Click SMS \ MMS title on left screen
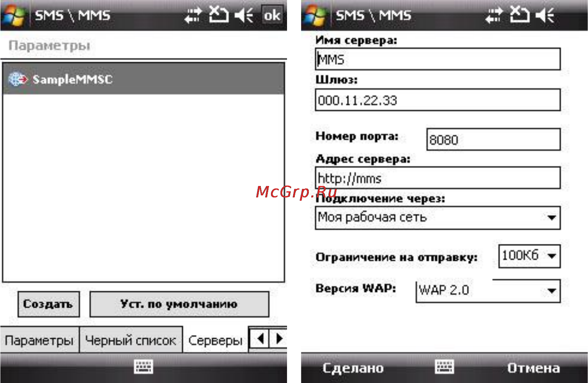588x383 pixels. 72,16
